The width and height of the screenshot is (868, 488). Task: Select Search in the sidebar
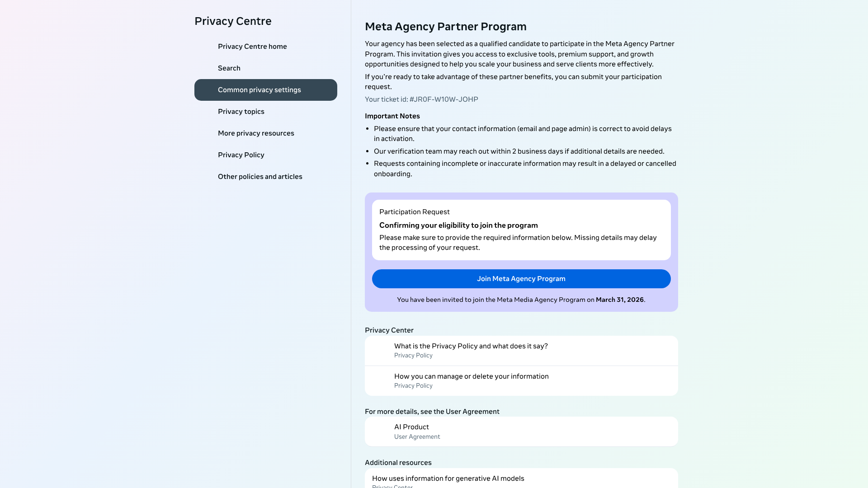(x=229, y=68)
